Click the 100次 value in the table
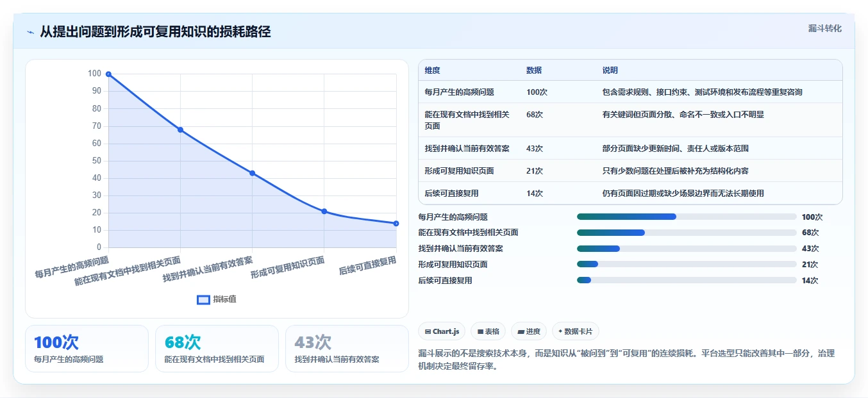868x398 pixels. (537, 92)
